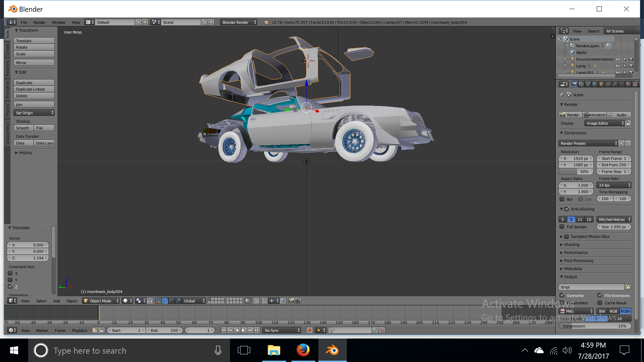Screen dimensions: 644x362
Task: Open the Render Layers properties tab icon
Action: (581, 84)
